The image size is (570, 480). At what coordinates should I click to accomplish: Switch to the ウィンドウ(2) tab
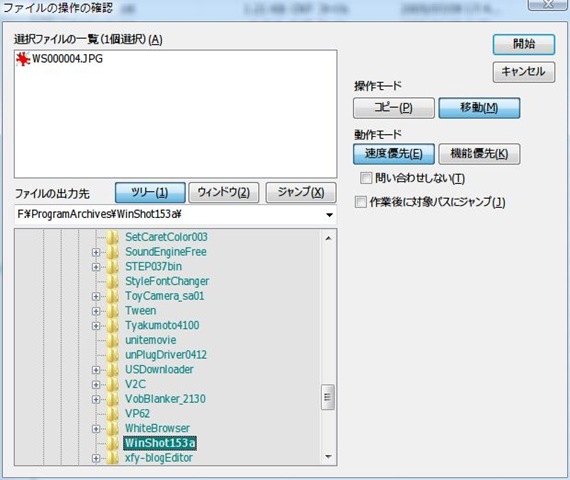coord(224,192)
